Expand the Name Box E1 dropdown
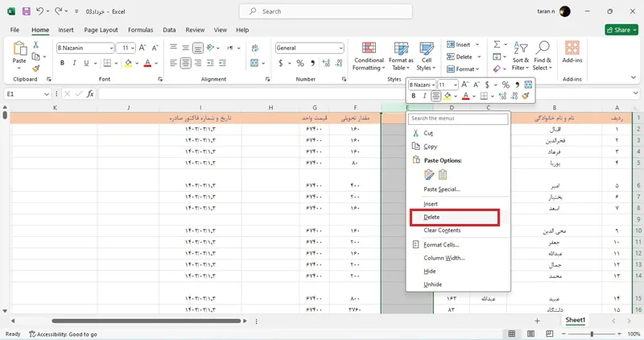Image resolution: width=644 pixels, height=340 pixels. [x=47, y=94]
